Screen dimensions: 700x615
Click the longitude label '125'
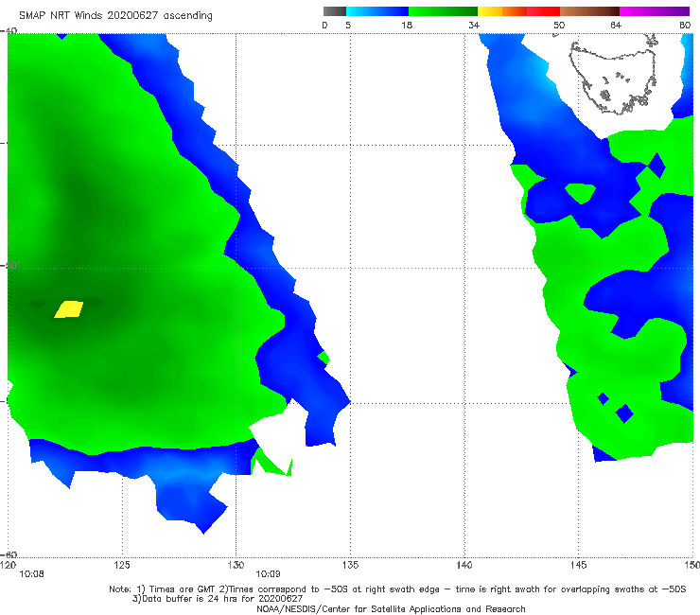[x=122, y=565]
